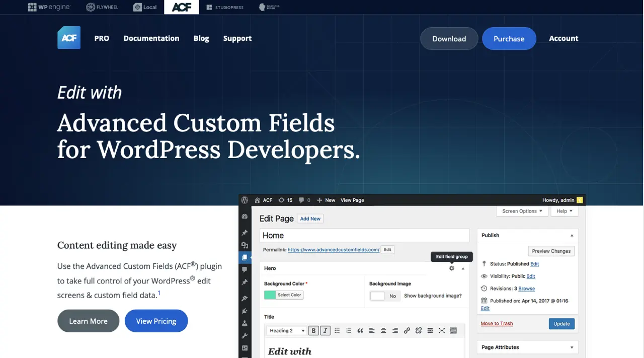
Task: Align text left in the editor
Action: pyautogui.click(x=372, y=331)
